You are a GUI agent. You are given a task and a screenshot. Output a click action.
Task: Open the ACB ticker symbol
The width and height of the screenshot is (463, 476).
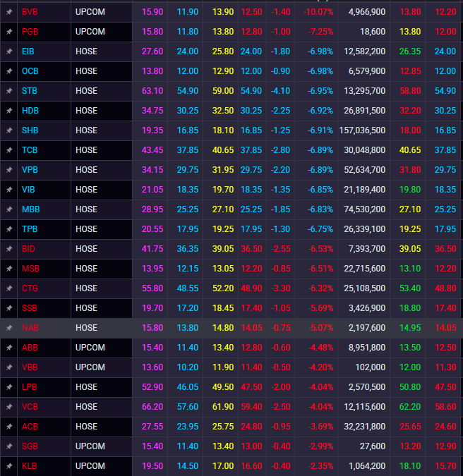pos(30,427)
